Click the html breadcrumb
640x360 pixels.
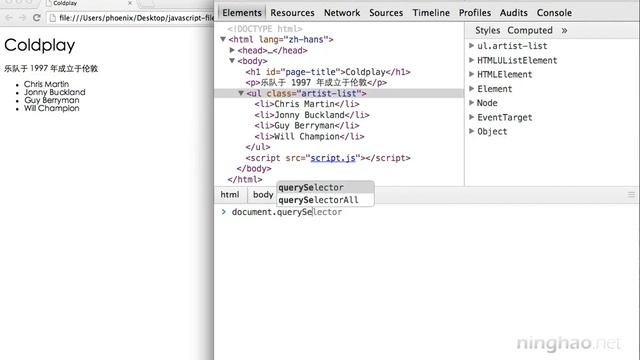230,195
